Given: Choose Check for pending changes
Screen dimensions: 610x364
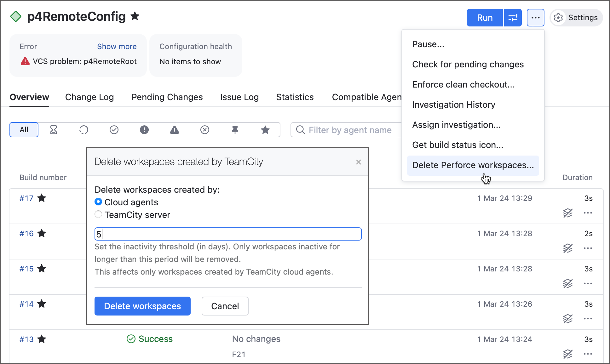Looking at the screenshot, I should coord(473,64).
